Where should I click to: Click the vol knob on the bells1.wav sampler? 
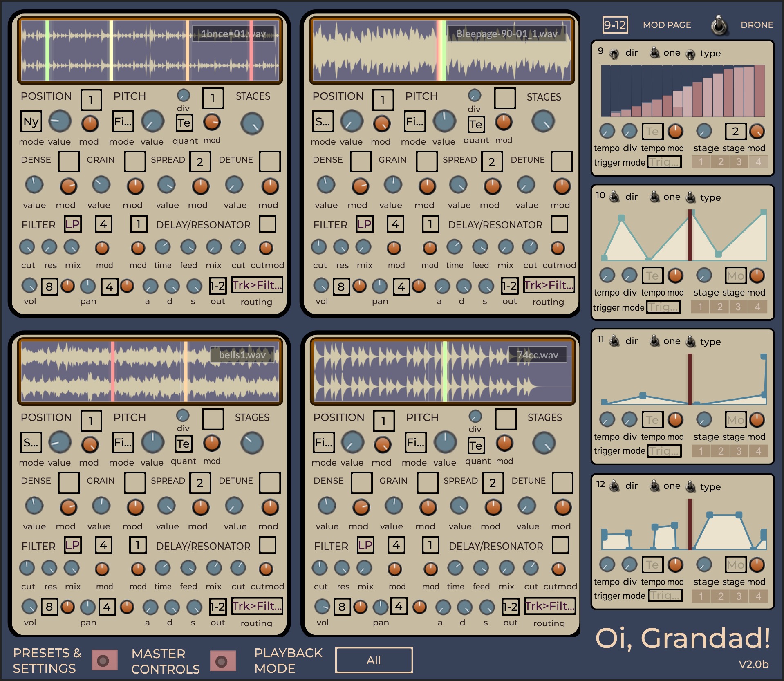tap(29, 607)
